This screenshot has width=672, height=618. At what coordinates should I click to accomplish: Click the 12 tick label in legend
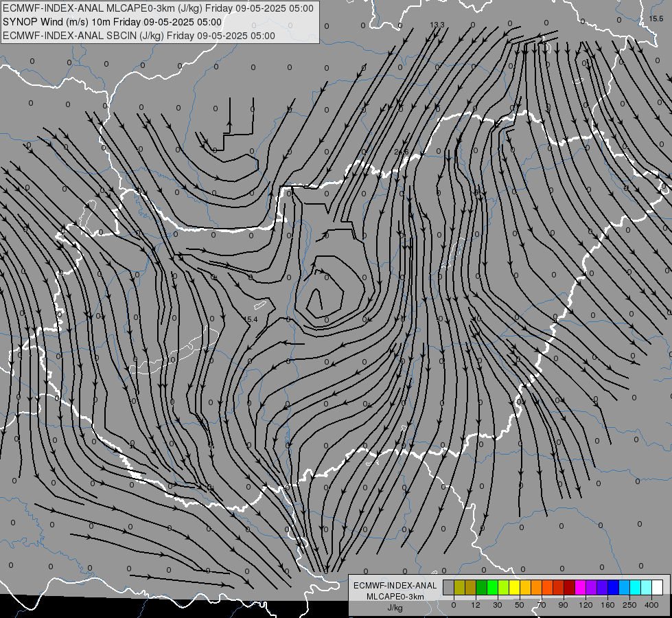pyautogui.click(x=476, y=605)
